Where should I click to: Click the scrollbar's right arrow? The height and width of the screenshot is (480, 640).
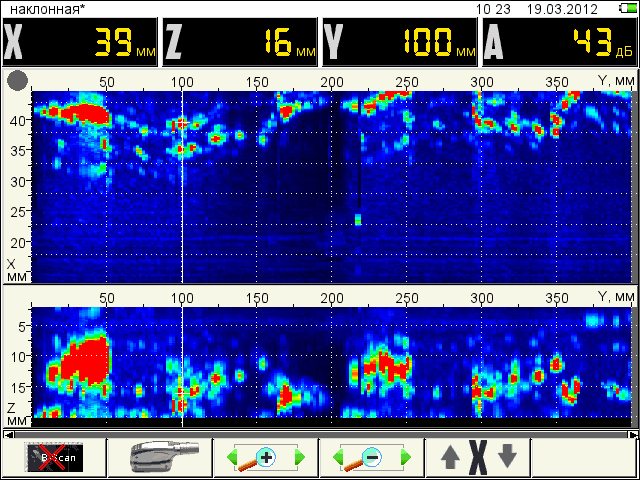[x=632, y=434]
